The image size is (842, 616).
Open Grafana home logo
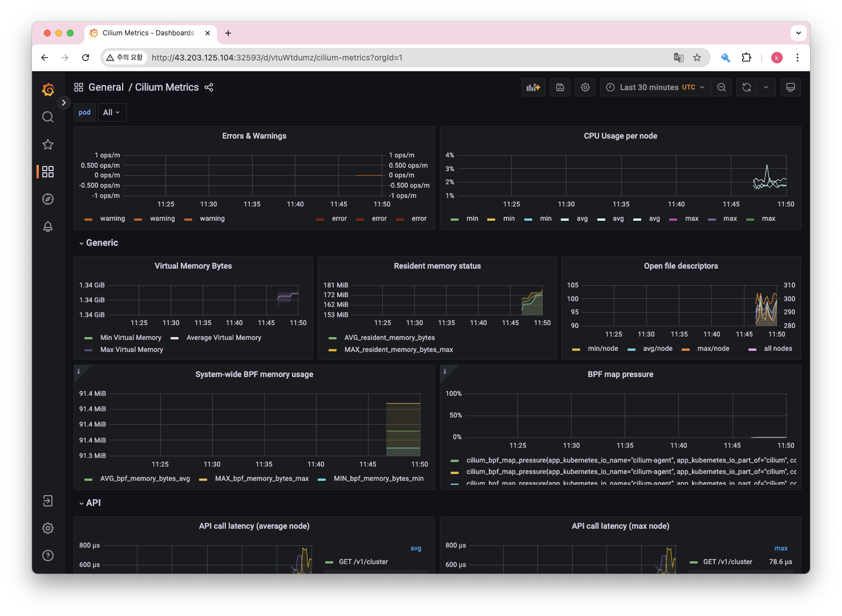click(x=48, y=90)
